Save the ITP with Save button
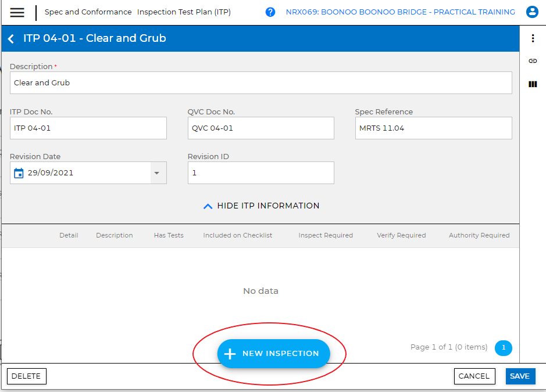 point(519,376)
